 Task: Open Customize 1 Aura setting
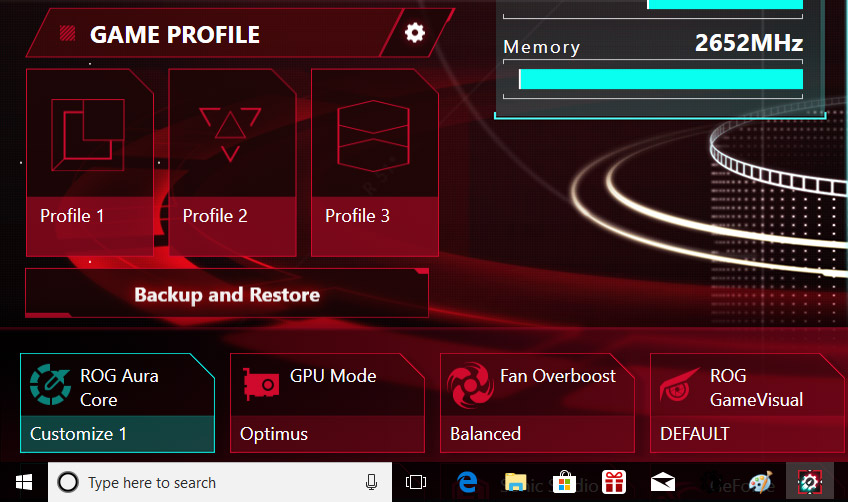pyautogui.click(x=117, y=434)
